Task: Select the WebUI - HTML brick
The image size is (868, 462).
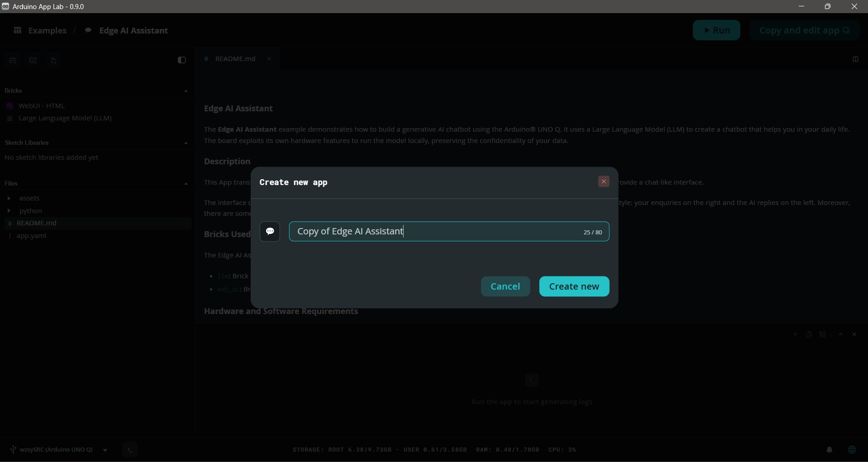Action: click(42, 106)
